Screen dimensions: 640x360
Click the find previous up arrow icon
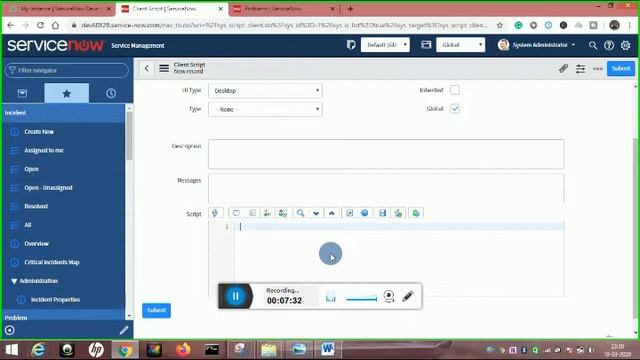click(331, 213)
